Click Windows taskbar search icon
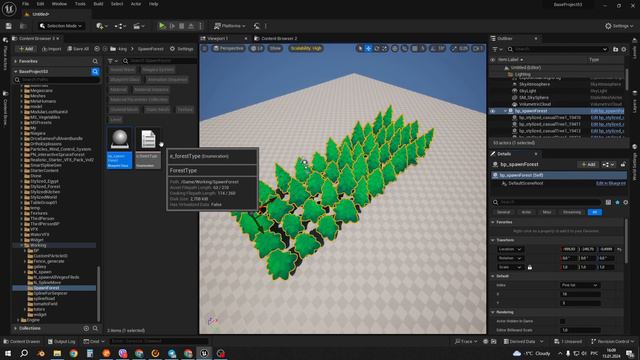The width and height of the screenshot is (640, 360). (x=24, y=353)
